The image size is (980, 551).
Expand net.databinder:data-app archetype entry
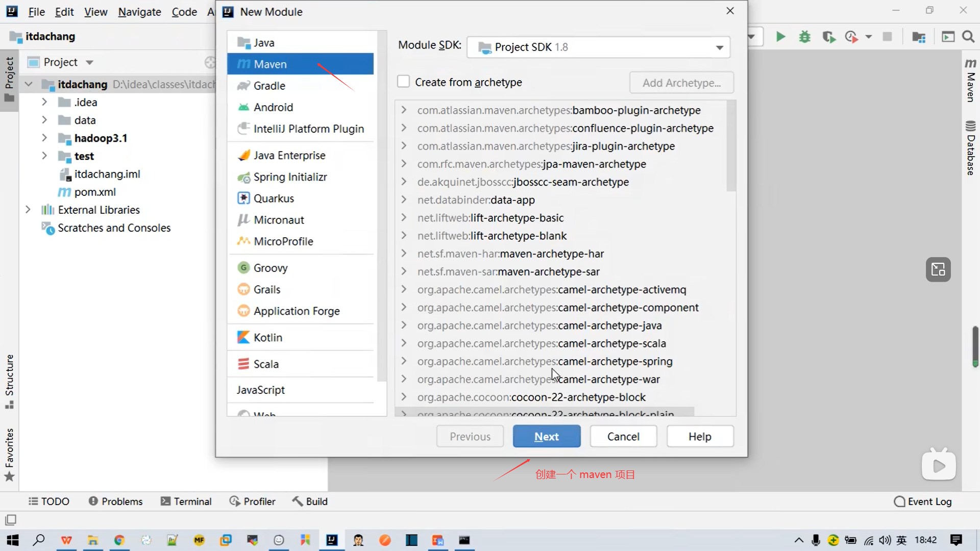click(404, 199)
